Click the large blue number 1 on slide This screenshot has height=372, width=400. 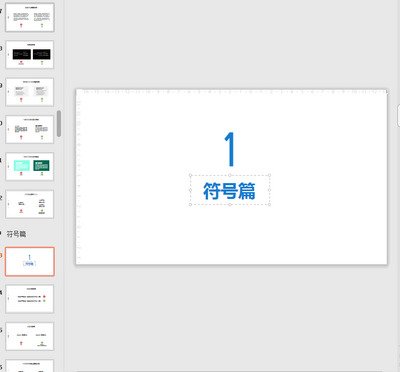coord(230,149)
